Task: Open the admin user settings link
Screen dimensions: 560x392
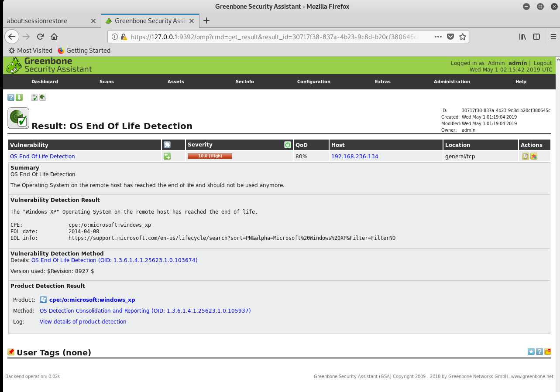Action: pos(518,63)
